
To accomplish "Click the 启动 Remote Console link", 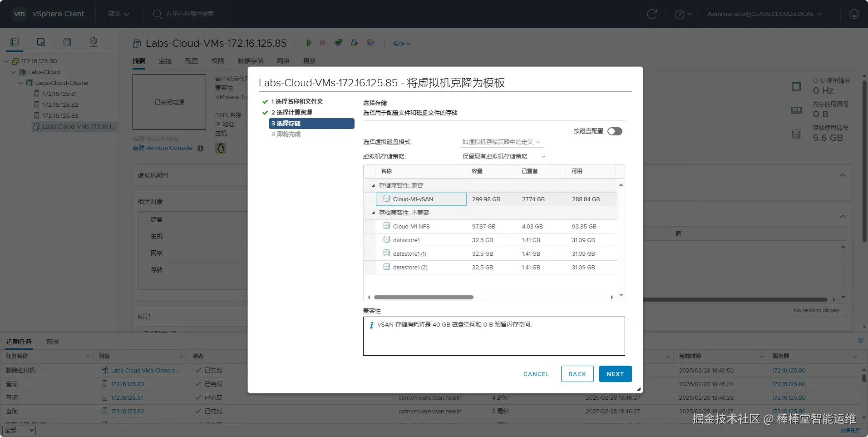I will [163, 148].
